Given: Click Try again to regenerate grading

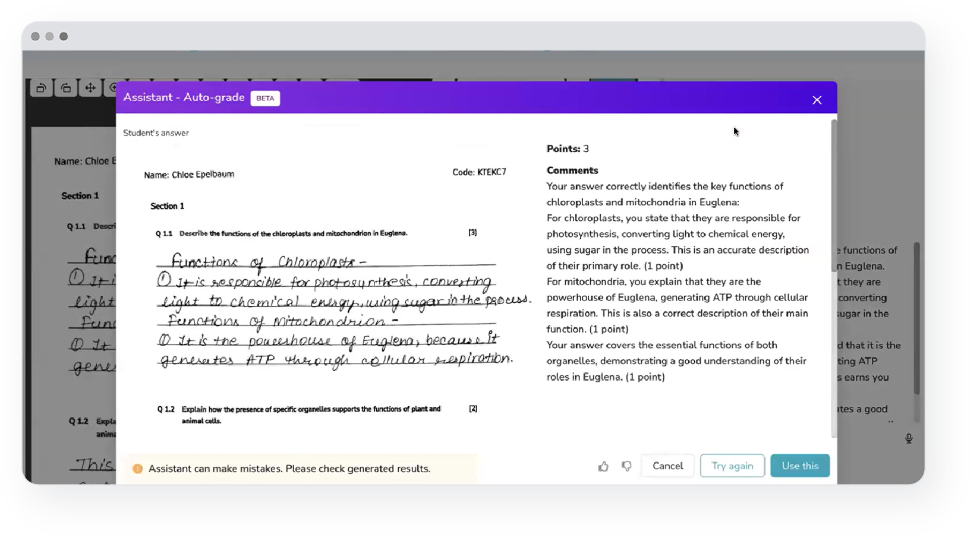Looking at the screenshot, I should pos(732,466).
